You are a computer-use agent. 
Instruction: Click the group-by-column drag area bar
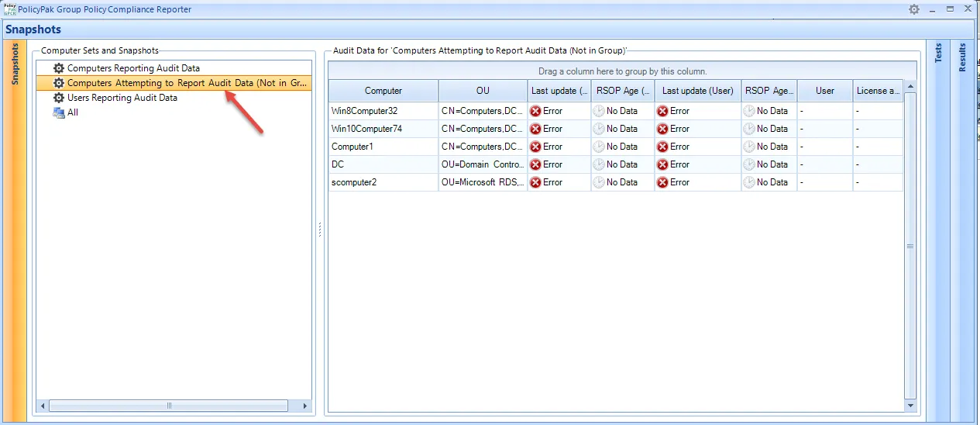pos(623,71)
